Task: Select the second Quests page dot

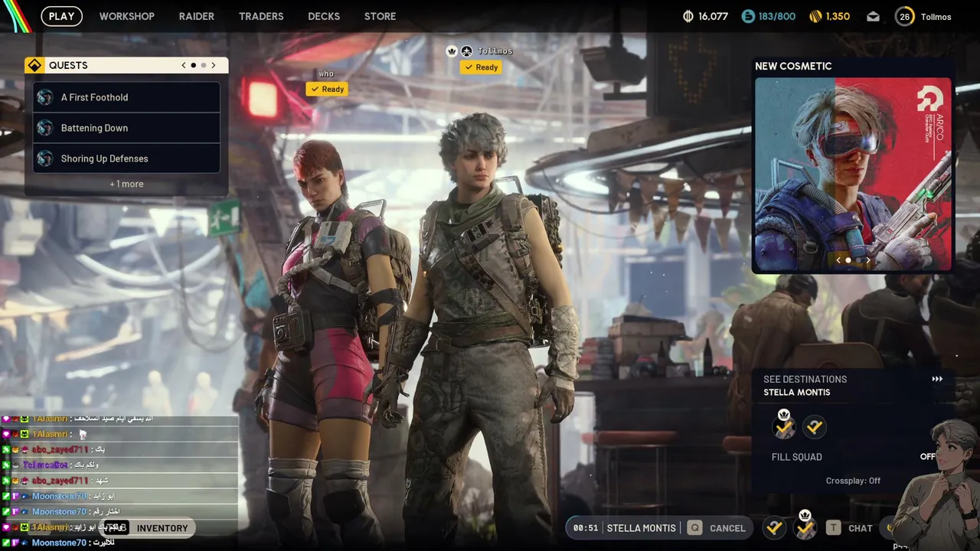Action: tap(203, 65)
